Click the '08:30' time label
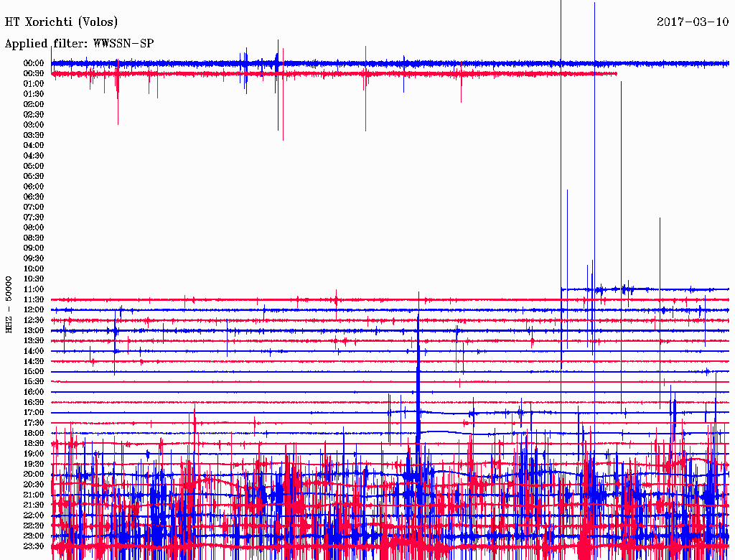 coord(34,238)
